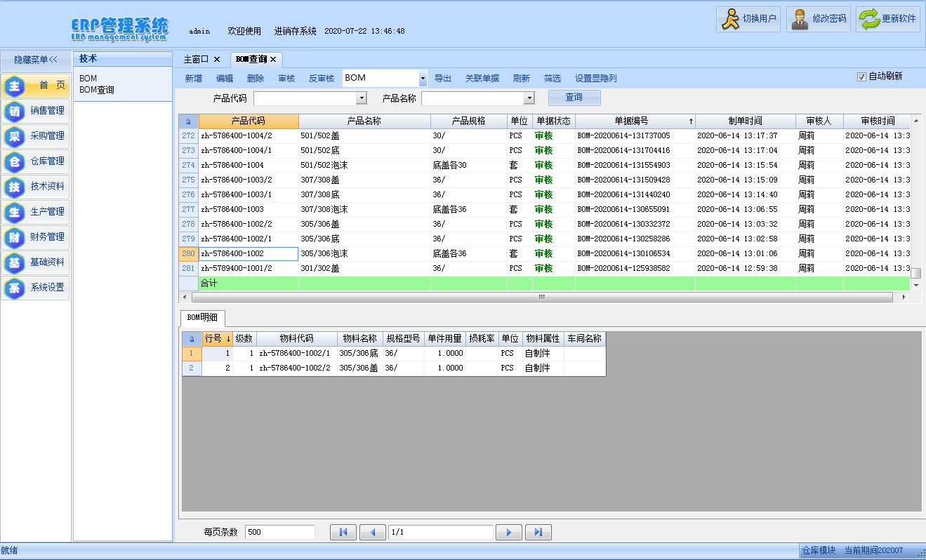Screen dimensions: 926x560
Task: Go to previous page button
Action: (373, 532)
